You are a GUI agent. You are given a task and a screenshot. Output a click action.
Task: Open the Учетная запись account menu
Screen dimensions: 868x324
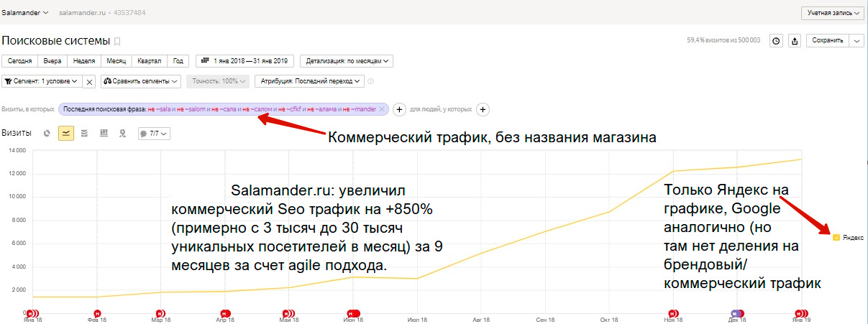832,13
